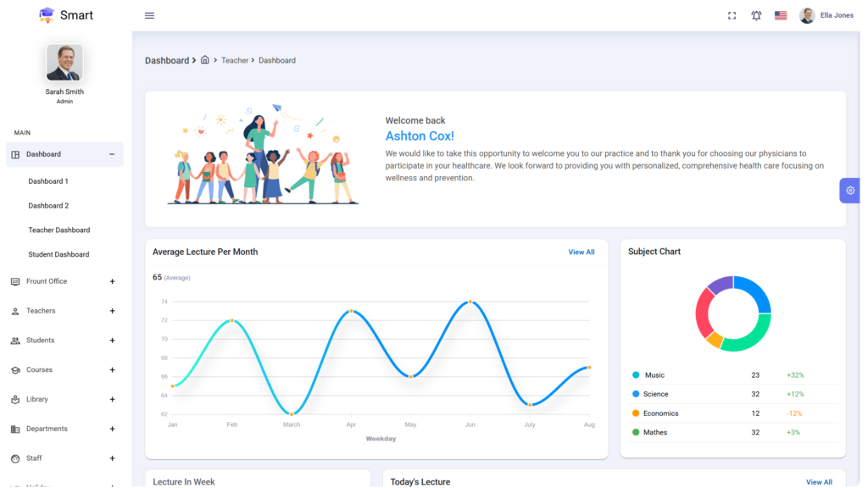Click Teacher in the breadcrumb
This screenshot has height=488, width=868.
coord(235,60)
